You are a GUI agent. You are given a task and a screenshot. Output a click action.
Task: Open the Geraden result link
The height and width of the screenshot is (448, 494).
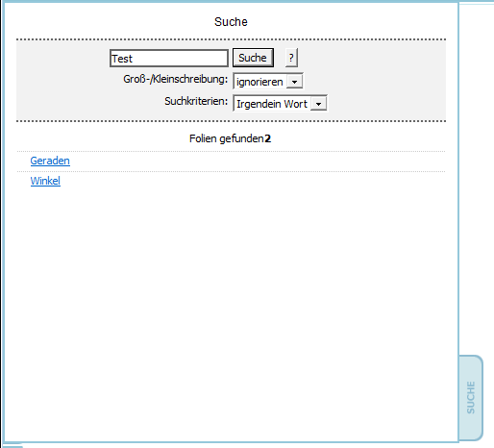click(50, 161)
